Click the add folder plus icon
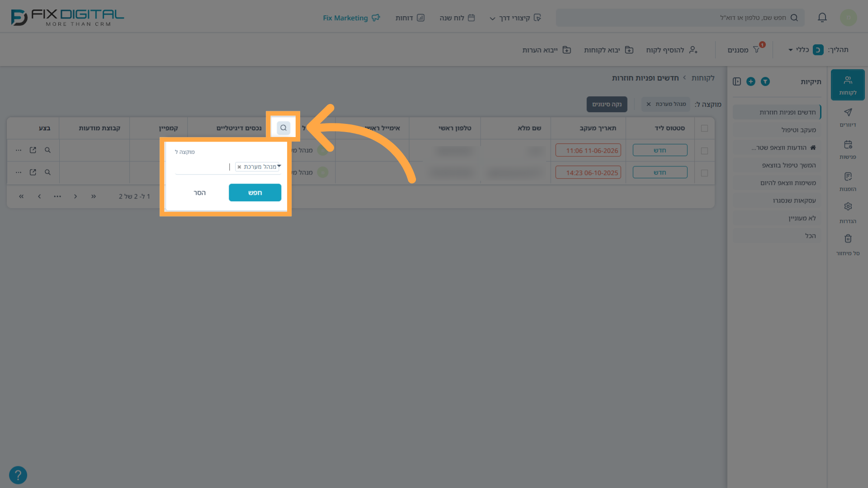The image size is (868, 488). [x=750, y=81]
